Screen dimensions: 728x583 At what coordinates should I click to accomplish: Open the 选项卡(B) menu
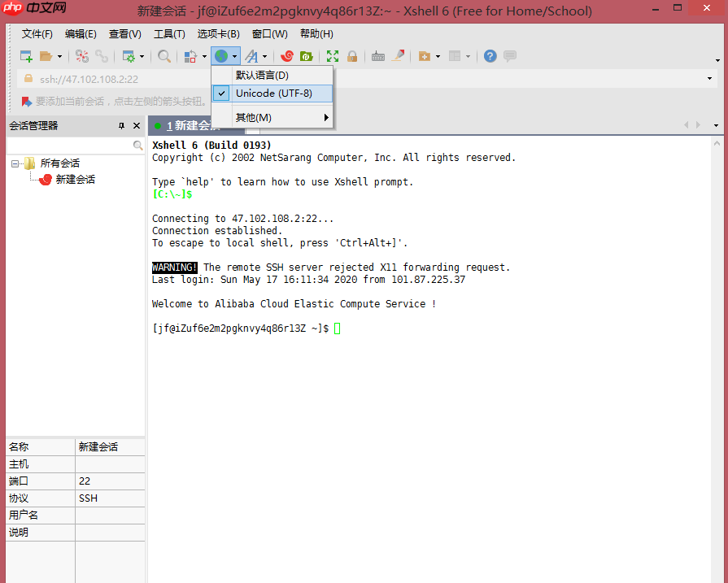pos(219,34)
